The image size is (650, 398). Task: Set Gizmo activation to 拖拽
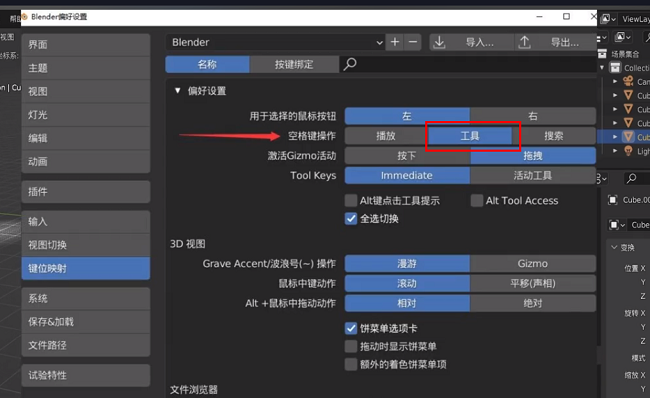[533, 156]
